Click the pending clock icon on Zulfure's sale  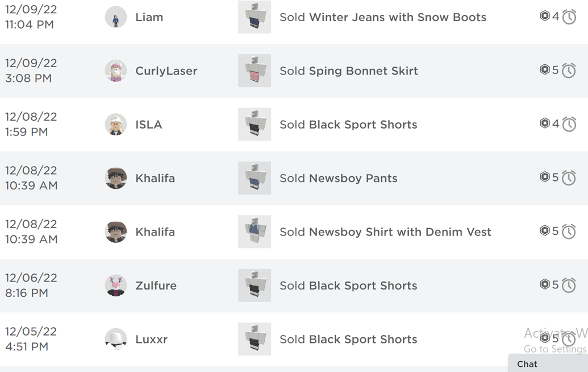[x=569, y=285]
